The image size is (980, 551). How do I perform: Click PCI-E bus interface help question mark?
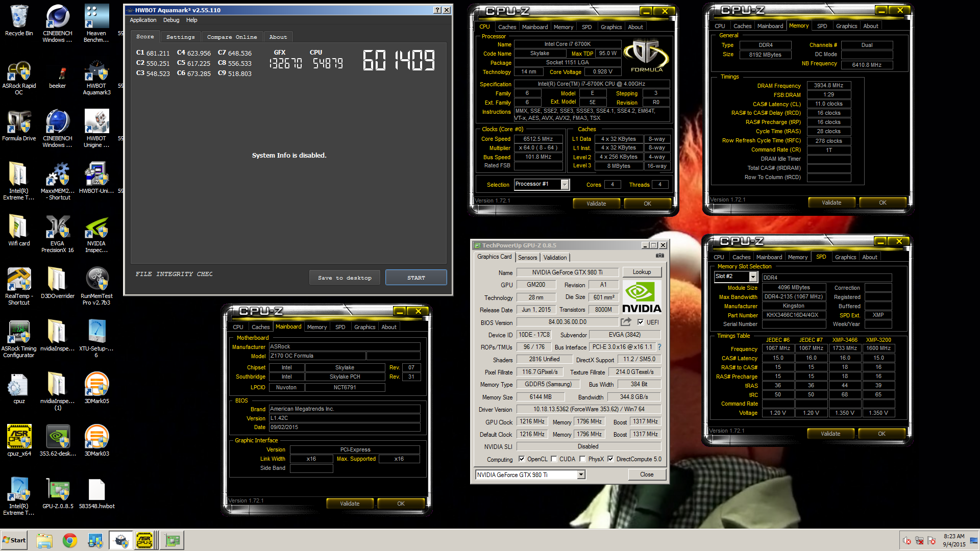coord(659,347)
